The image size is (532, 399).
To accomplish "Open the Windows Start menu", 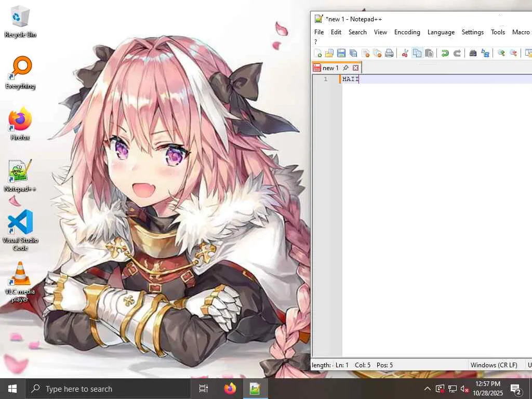I will point(12,389).
